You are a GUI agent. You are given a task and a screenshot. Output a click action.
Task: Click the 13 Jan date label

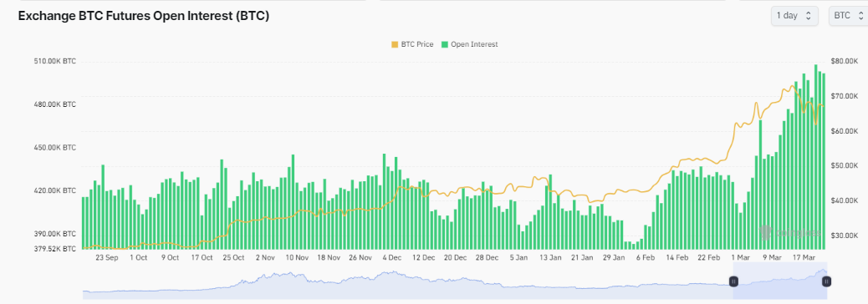(x=551, y=257)
